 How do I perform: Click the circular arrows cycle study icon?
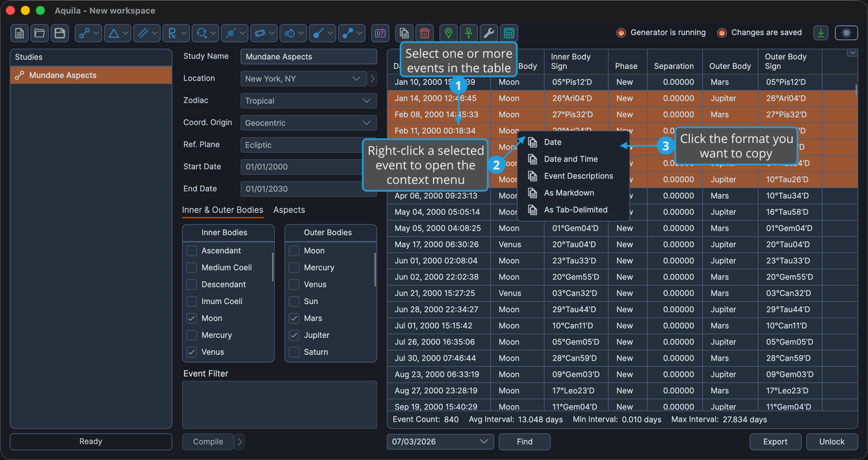tap(202, 33)
